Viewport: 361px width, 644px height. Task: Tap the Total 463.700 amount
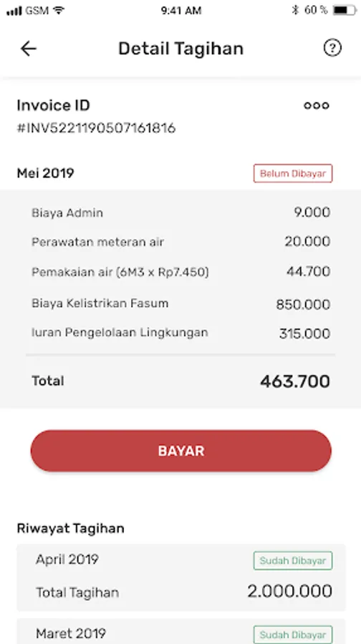coord(295,381)
